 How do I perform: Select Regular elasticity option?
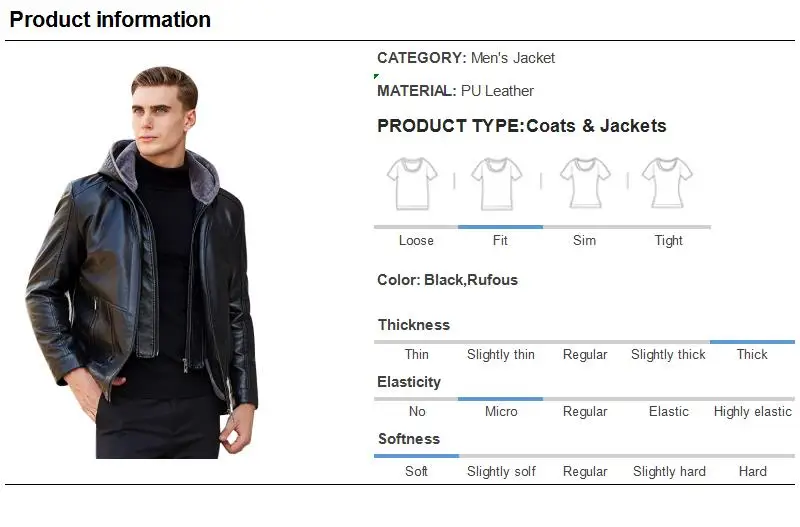585,411
